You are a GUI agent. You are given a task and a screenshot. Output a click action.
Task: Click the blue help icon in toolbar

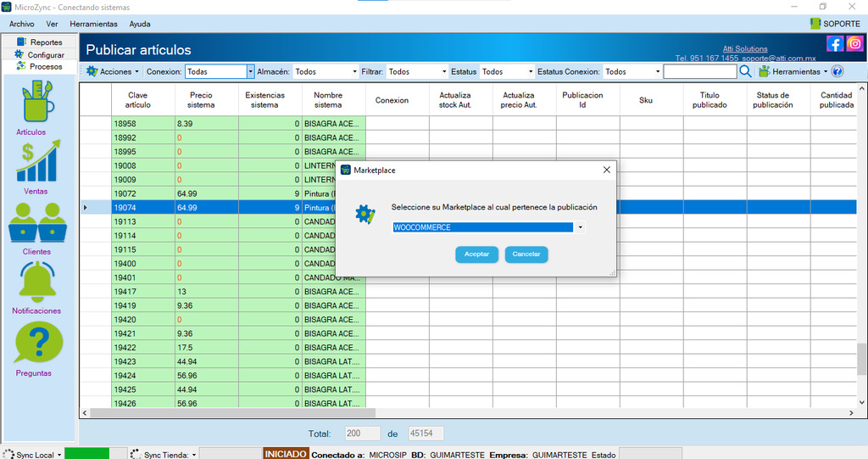(837, 71)
